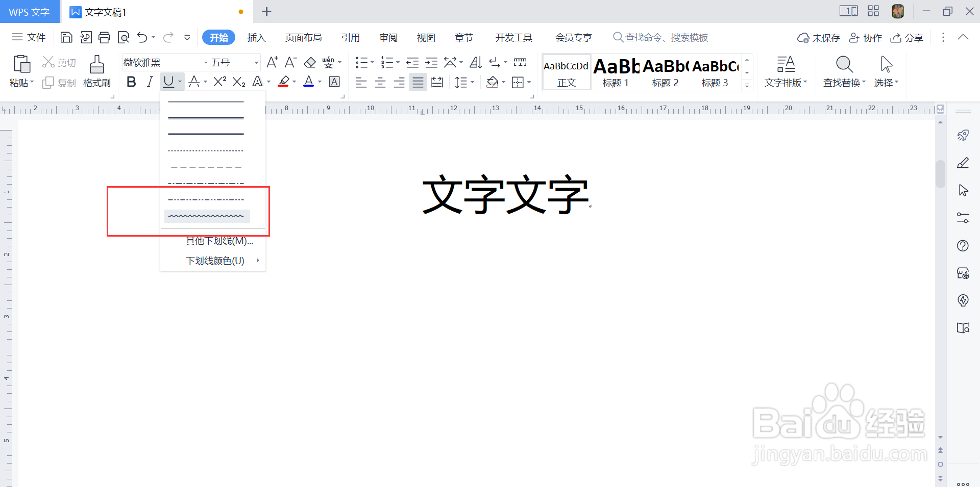Open font size dropdown 五号

tap(256, 63)
